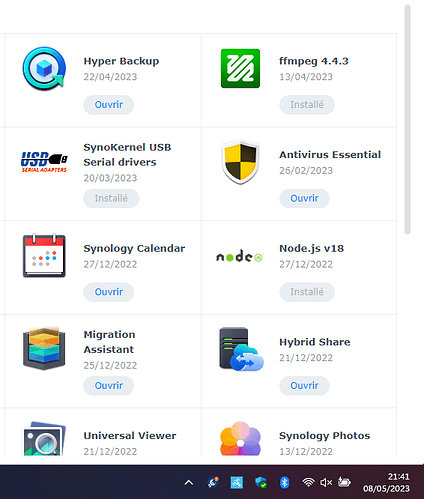
Task: Click Installé button under SynoKernel USB Serial drivers
Action: click(111, 198)
